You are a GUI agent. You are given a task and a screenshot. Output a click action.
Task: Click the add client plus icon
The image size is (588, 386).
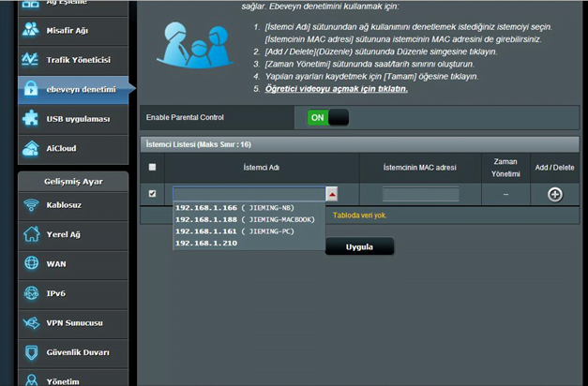[554, 194]
